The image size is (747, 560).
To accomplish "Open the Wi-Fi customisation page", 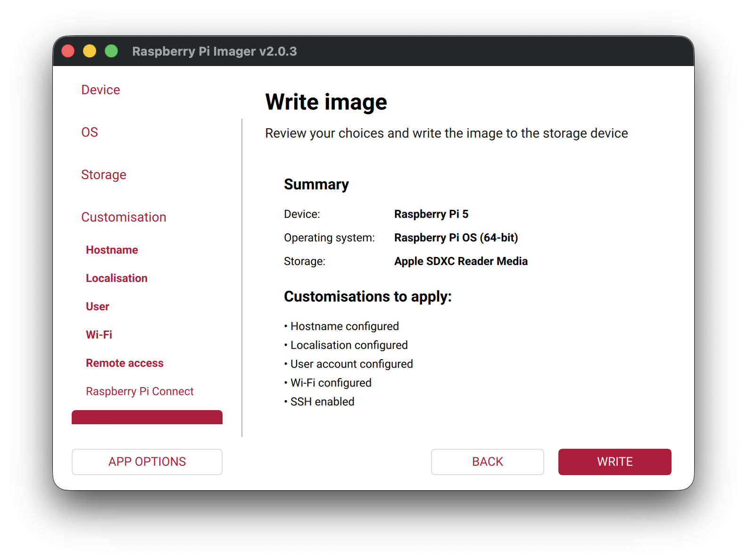I will [x=99, y=335].
